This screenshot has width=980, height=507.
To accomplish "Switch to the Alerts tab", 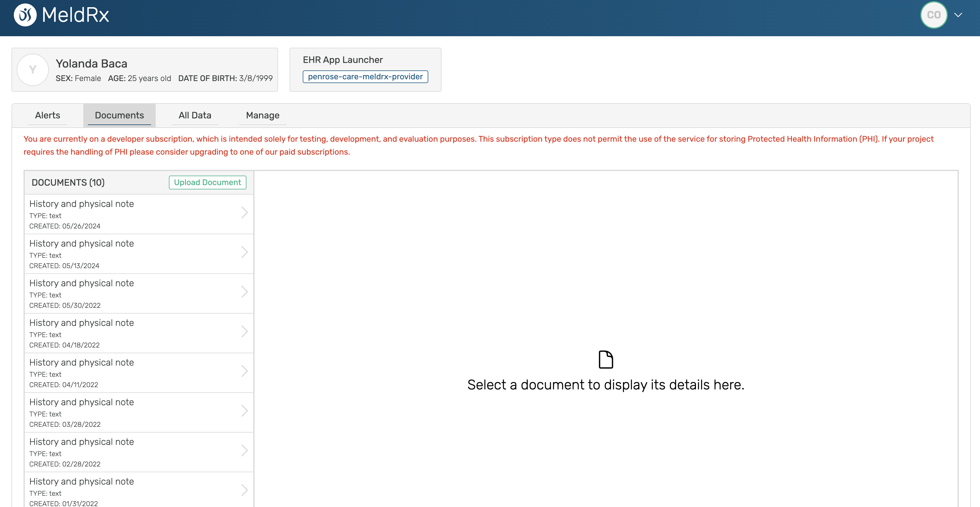I will coord(48,115).
